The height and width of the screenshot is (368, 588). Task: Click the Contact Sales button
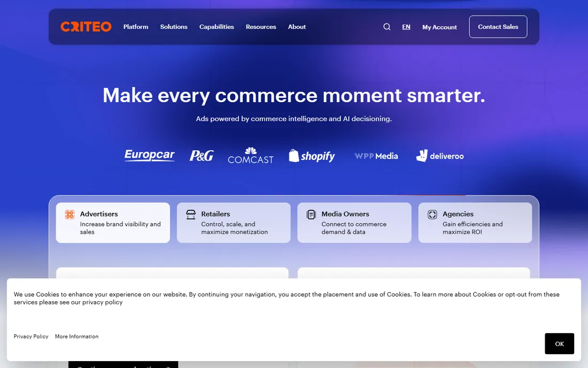[498, 27]
